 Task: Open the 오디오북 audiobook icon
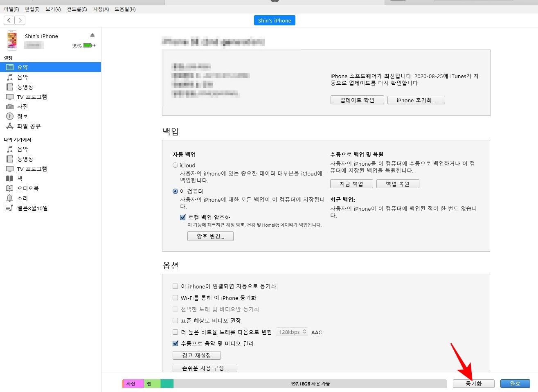coord(10,188)
